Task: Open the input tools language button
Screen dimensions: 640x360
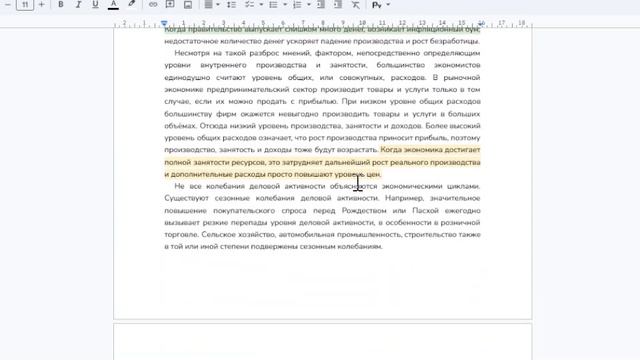Action: pyautogui.click(x=377, y=4)
